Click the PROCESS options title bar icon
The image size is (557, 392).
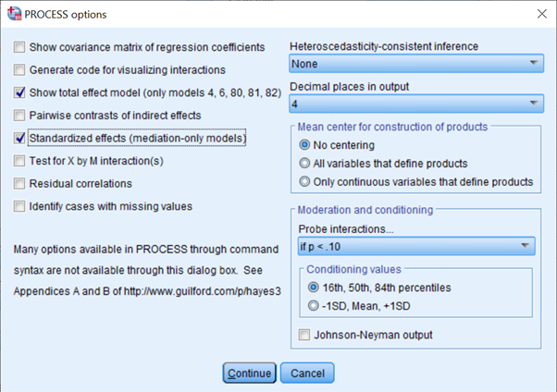click(x=13, y=14)
